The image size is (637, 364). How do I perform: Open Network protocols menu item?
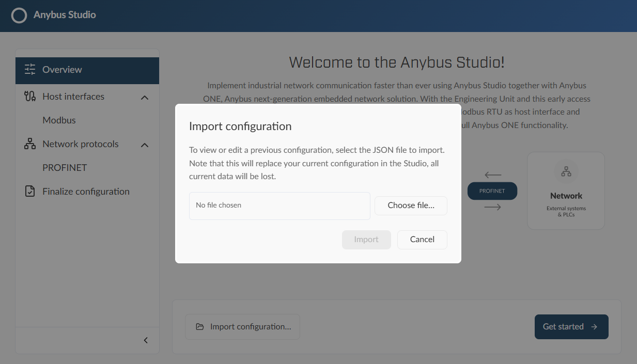[87, 144]
